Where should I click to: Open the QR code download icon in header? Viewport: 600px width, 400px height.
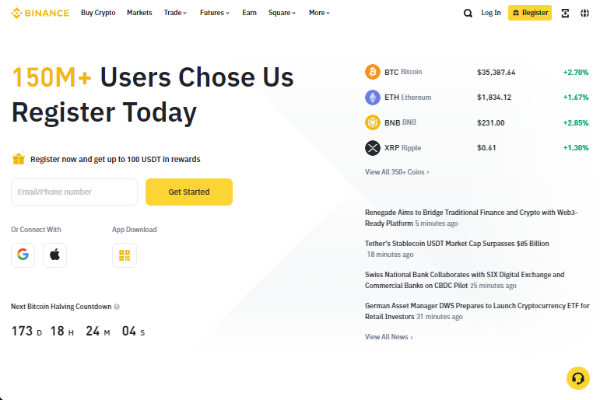[x=565, y=13]
